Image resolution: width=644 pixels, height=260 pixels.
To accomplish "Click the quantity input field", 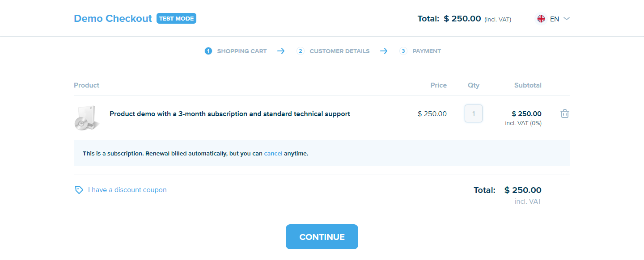I will coord(474,113).
